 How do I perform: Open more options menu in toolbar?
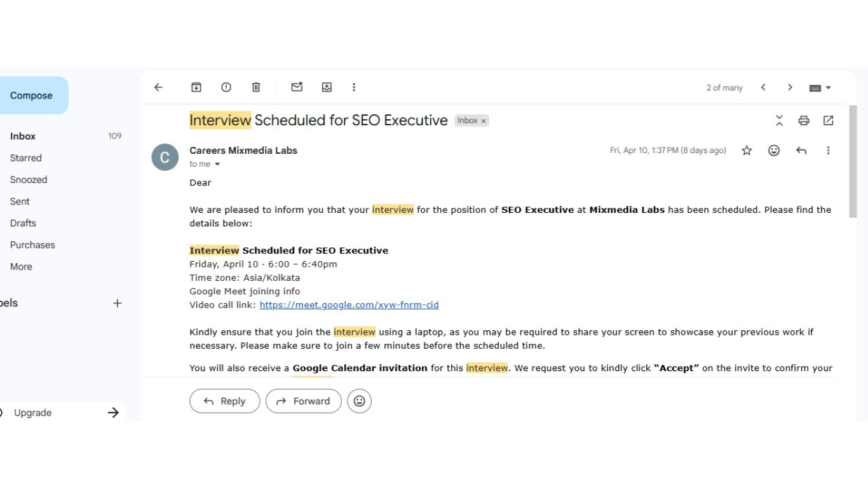pyautogui.click(x=354, y=88)
